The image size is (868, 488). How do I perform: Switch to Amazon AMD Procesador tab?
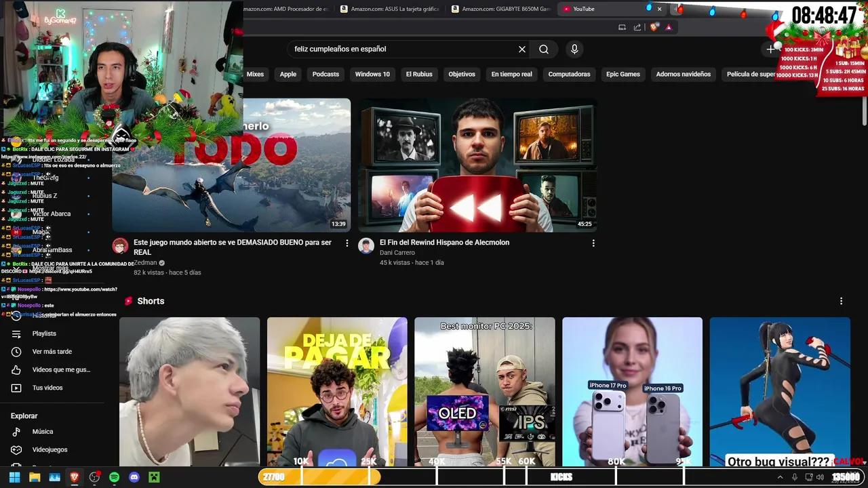coord(288,9)
